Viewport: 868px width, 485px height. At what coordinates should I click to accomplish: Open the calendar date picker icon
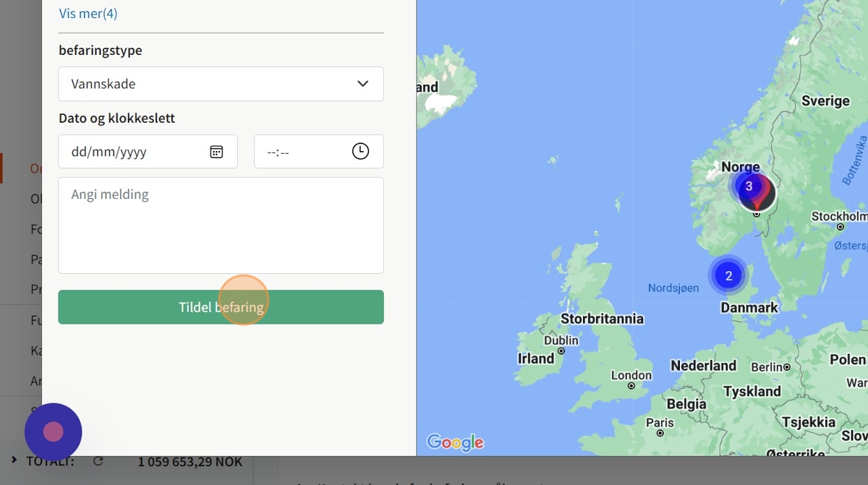(216, 152)
